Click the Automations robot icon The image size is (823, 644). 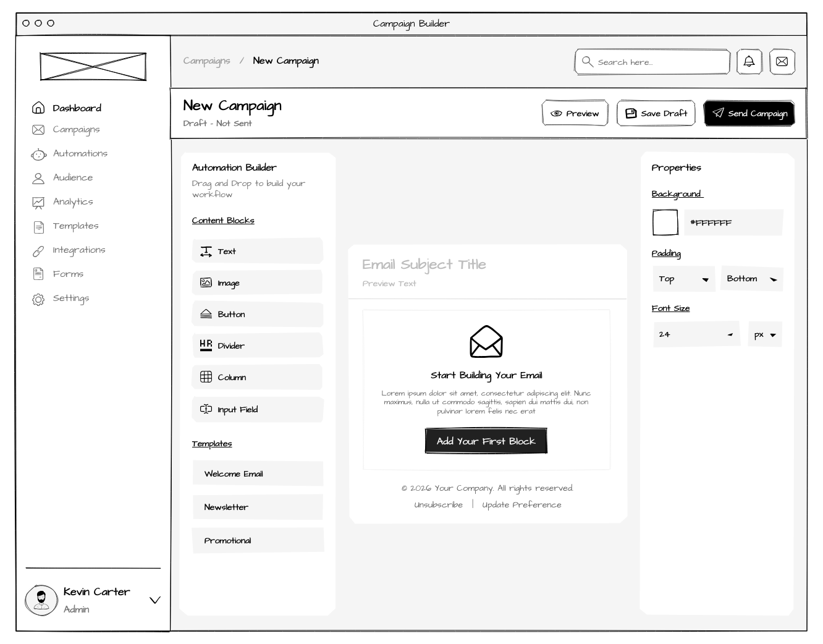tap(38, 154)
